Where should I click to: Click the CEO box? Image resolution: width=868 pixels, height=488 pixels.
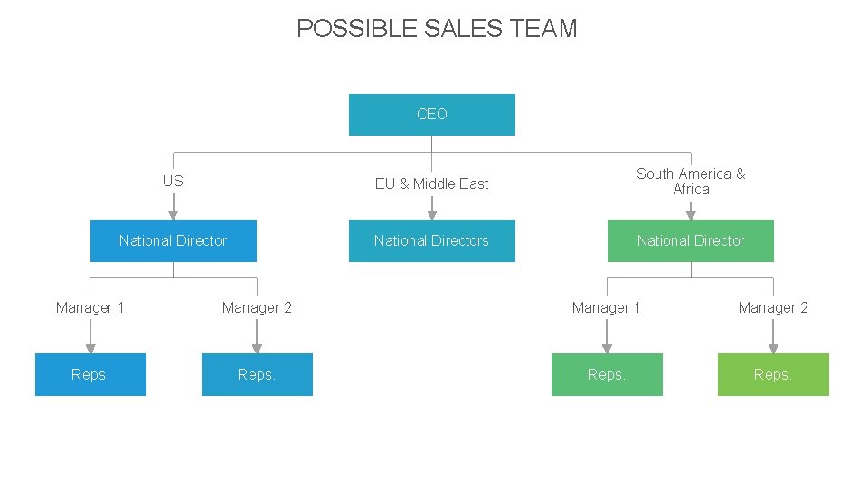[432, 115]
